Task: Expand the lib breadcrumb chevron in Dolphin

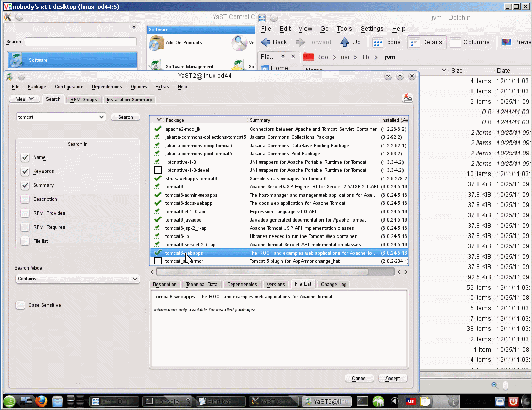Action: point(376,57)
